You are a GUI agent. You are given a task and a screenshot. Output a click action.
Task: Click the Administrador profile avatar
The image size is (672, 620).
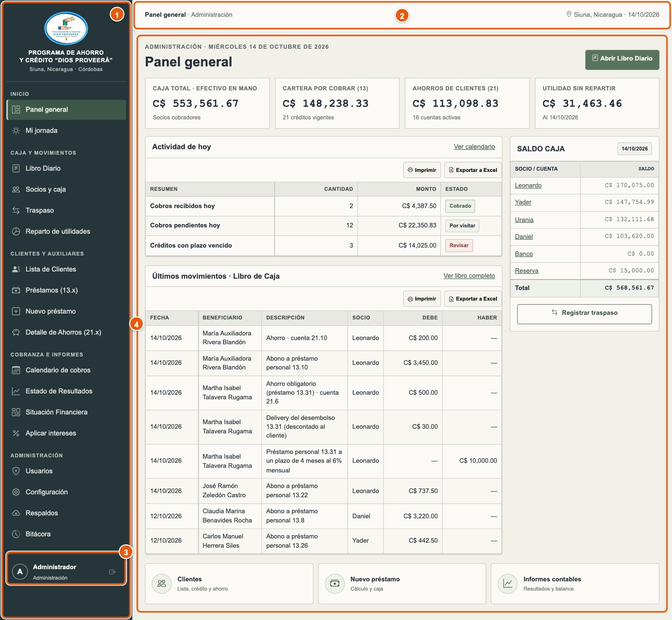point(20,572)
